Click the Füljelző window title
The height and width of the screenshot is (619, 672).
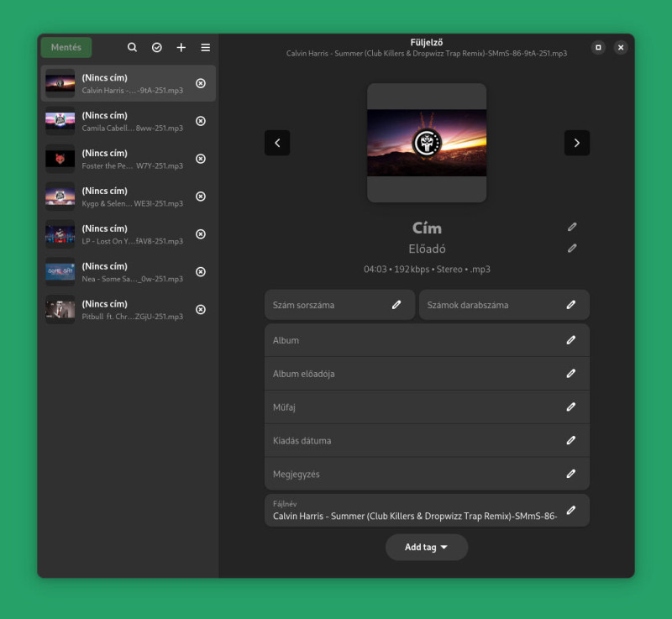[x=427, y=42]
